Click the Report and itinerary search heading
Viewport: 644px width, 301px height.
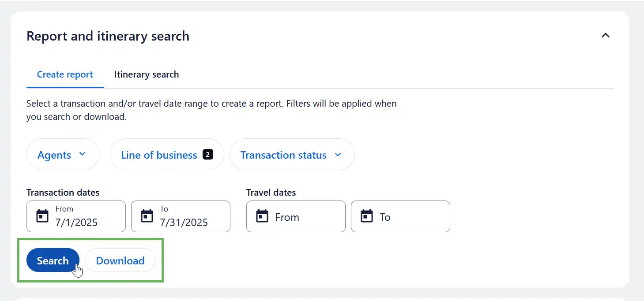(108, 36)
